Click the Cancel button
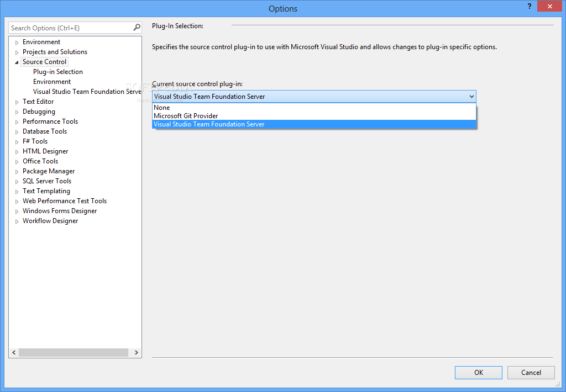 click(x=531, y=373)
